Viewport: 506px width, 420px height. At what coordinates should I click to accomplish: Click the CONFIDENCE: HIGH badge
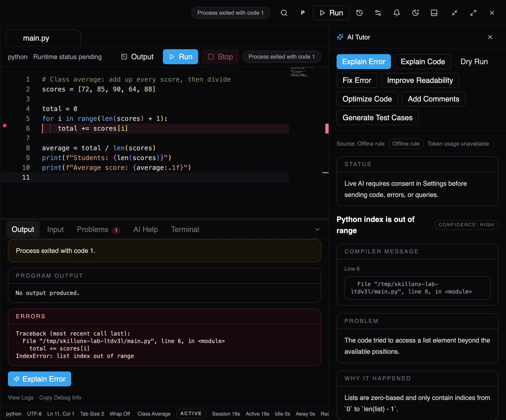pyautogui.click(x=466, y=225)
